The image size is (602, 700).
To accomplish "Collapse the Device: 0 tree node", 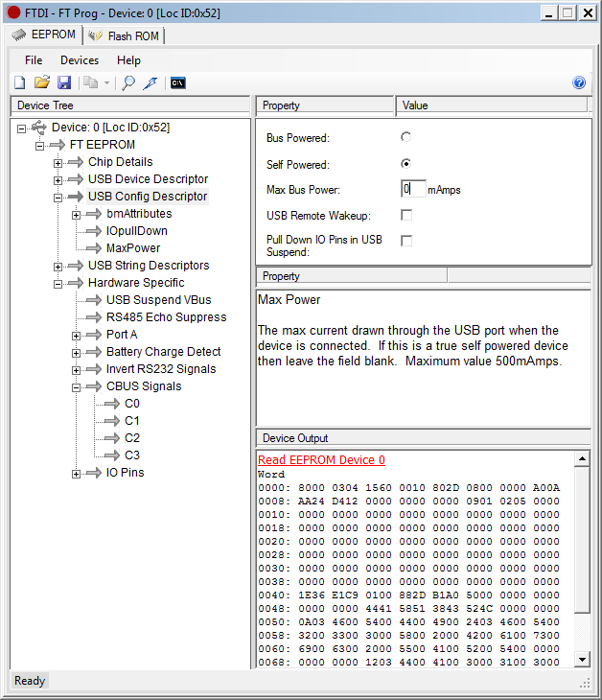I will pyautogui.click(x=21, y=128).
